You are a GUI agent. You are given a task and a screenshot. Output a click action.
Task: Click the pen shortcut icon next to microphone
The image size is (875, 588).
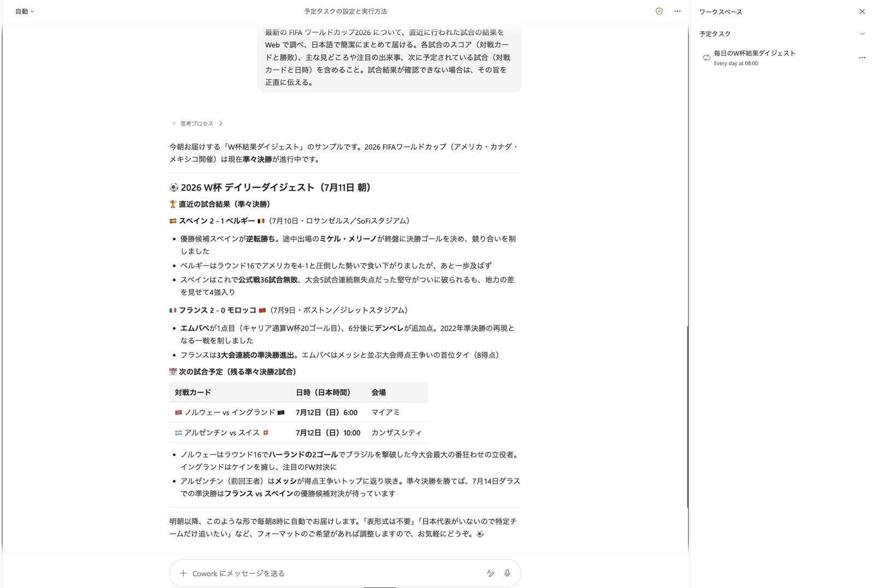[x=491, y=573]
